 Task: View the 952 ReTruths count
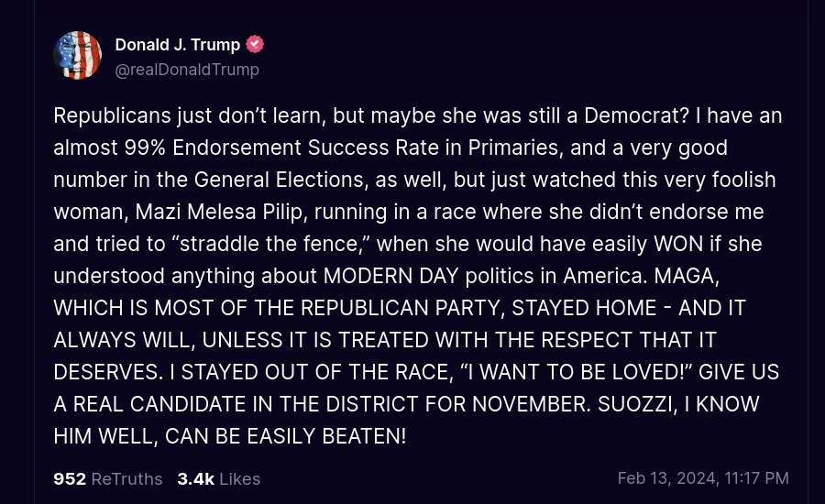70,478
